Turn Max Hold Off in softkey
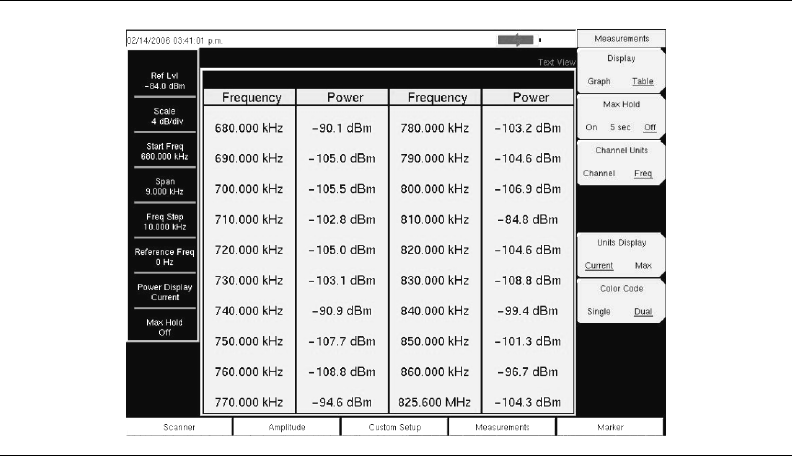Screen dimensions: 792x456 (x=650, y=127)
